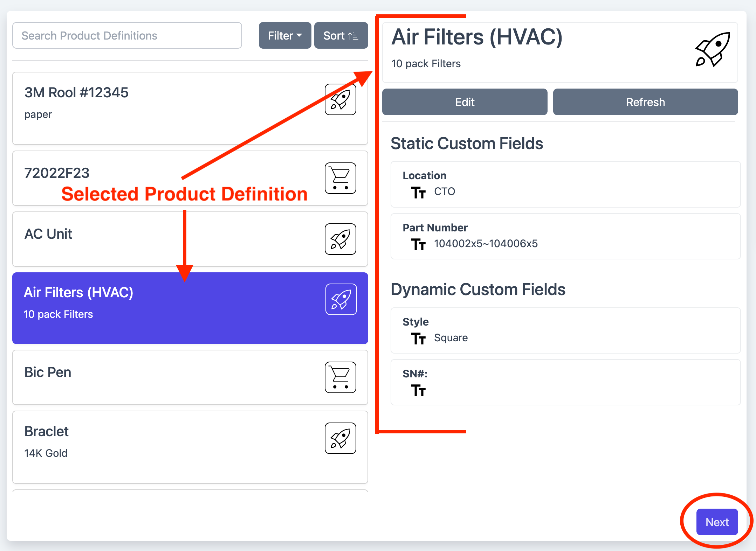The image size is (756, 551).
Task: Click rocket icon on Air Filters (HVAC) row
Action: 341,299
